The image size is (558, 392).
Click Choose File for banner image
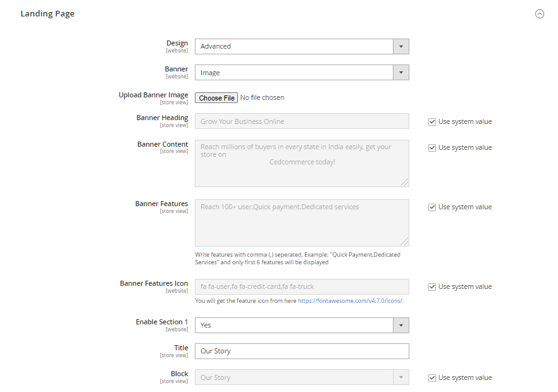point(216,98)
